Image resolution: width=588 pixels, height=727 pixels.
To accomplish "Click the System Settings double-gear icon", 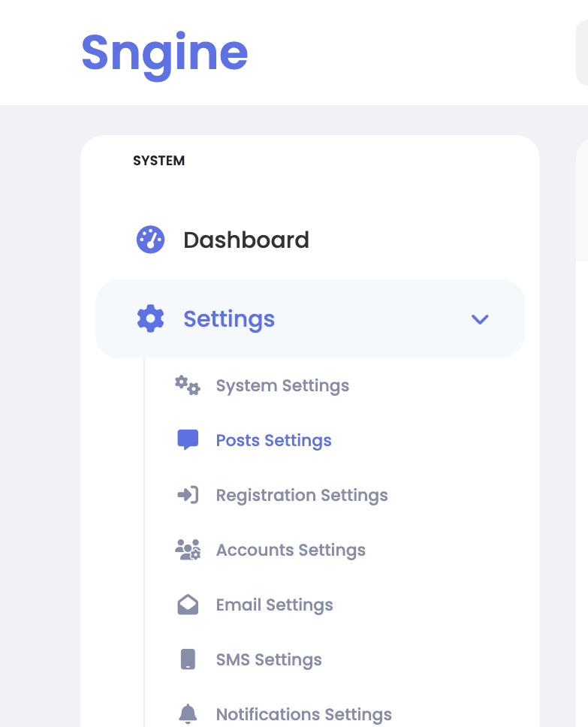I will (x=188, y=386).
